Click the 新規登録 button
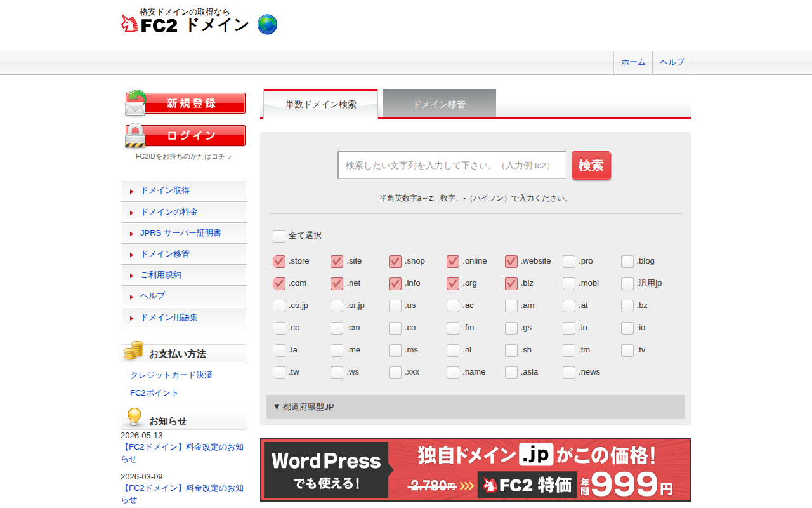Image resolution: width=812 pixels, height=508 pixels. click(185, 104)
